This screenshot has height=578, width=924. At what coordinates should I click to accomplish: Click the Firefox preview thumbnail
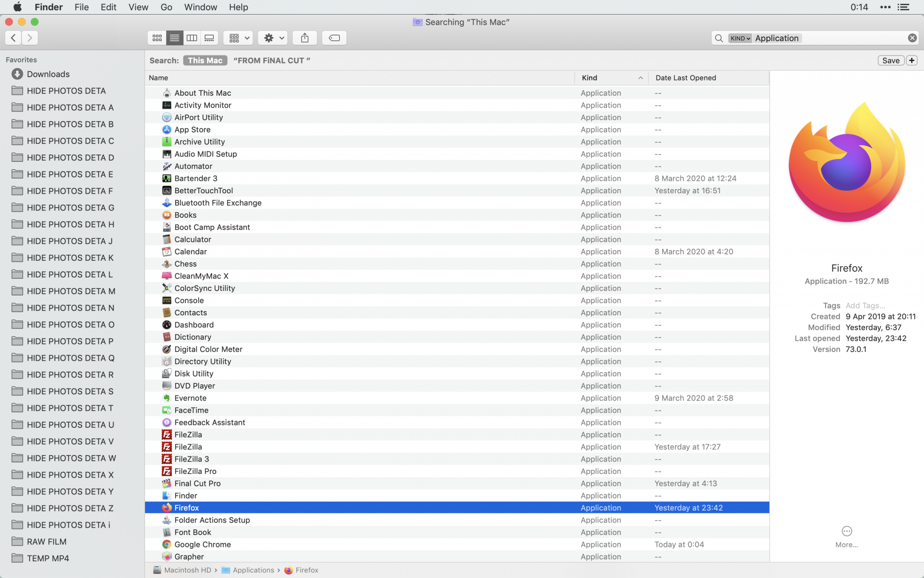(x=846, y=162)
